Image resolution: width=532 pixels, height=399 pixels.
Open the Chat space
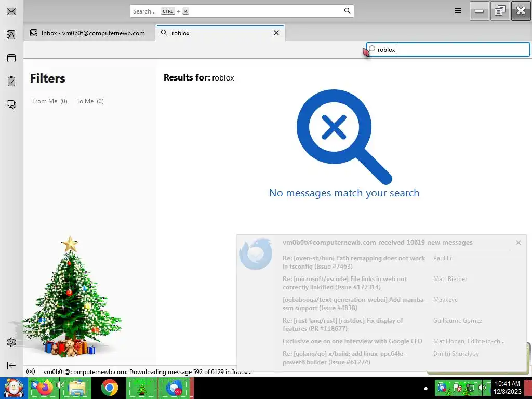click(x=11, y=104)
